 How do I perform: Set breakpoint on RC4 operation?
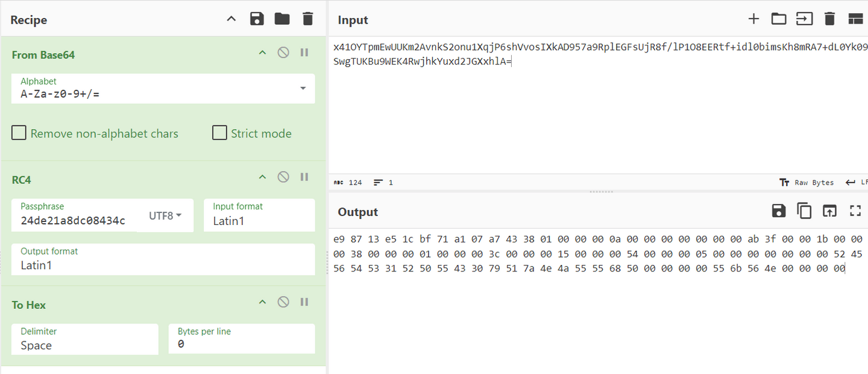(304, 177)
